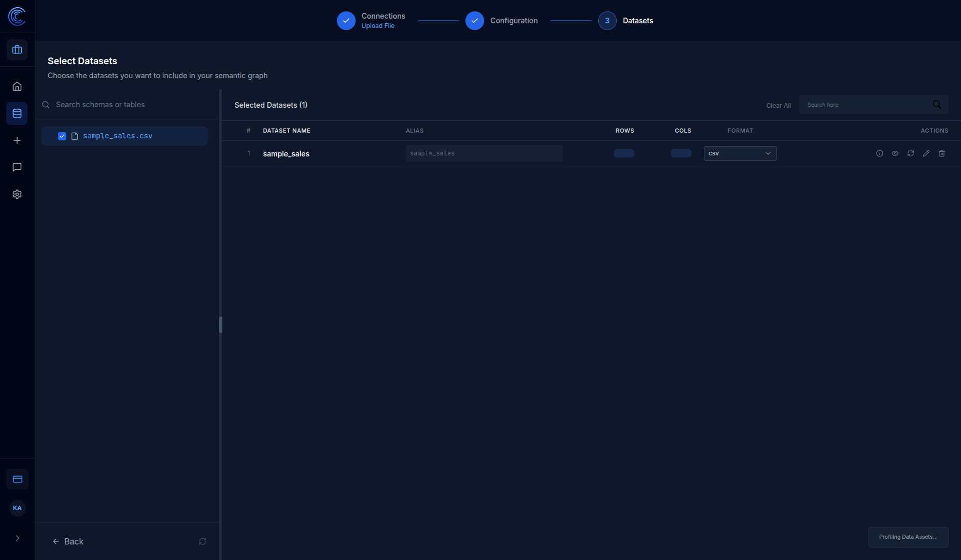Refresh sample_sales dataset row
This screenshot has width=961, height=560.
click(911, 153)
